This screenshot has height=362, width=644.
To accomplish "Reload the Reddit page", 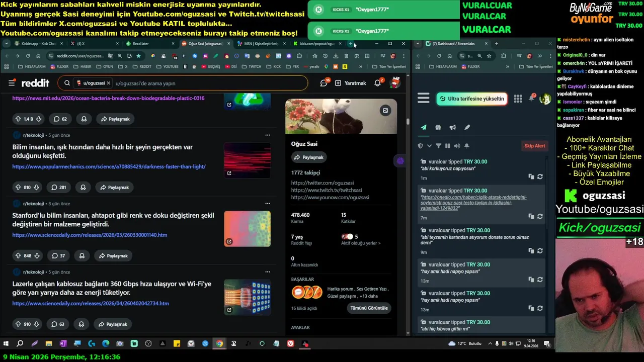I will [27, 56].
